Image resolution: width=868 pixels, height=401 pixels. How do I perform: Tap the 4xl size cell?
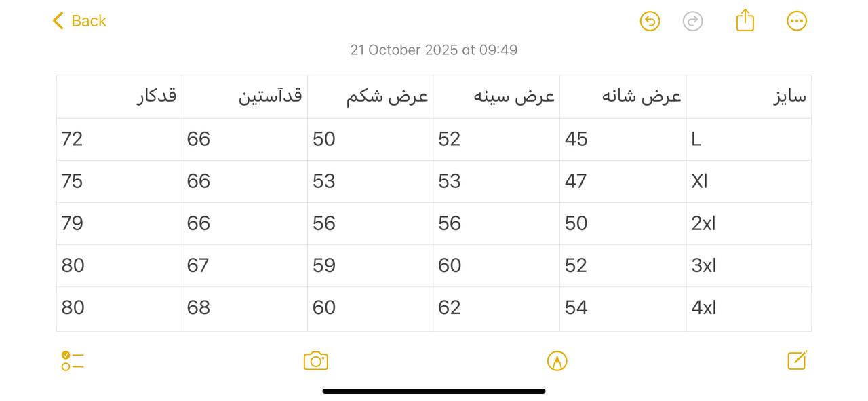coord(748,307)
